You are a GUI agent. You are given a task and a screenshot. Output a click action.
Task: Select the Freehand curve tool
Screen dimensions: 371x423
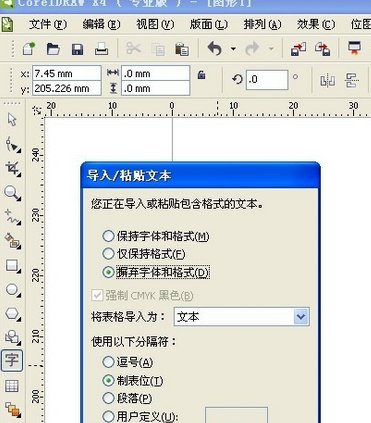(13, 217)
